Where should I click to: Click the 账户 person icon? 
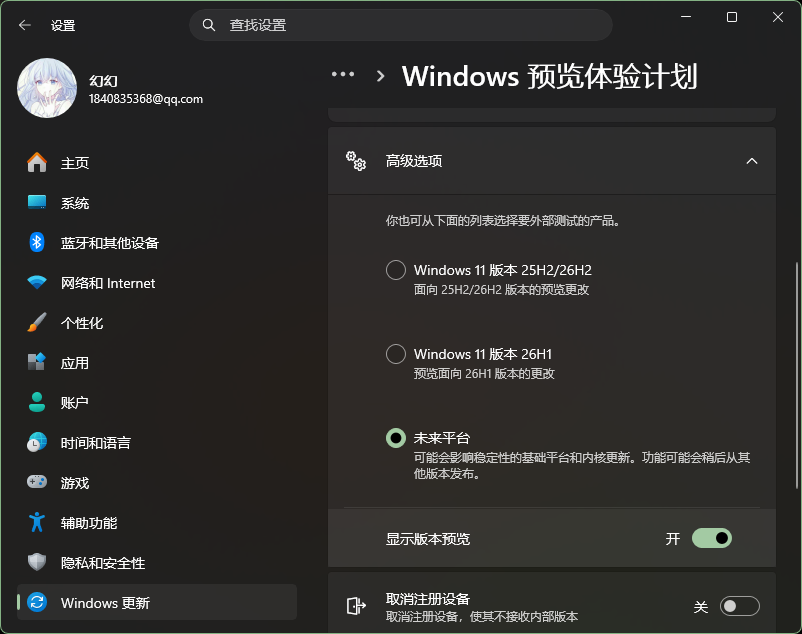pos(37,402)
